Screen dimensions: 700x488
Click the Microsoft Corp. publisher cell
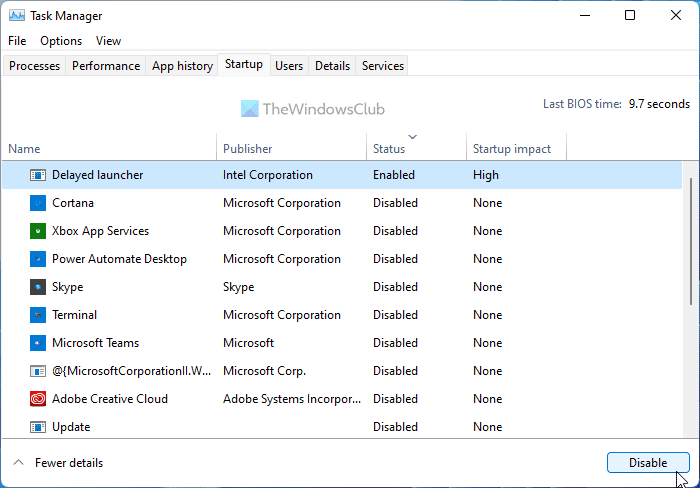click(x=264, y=371)
